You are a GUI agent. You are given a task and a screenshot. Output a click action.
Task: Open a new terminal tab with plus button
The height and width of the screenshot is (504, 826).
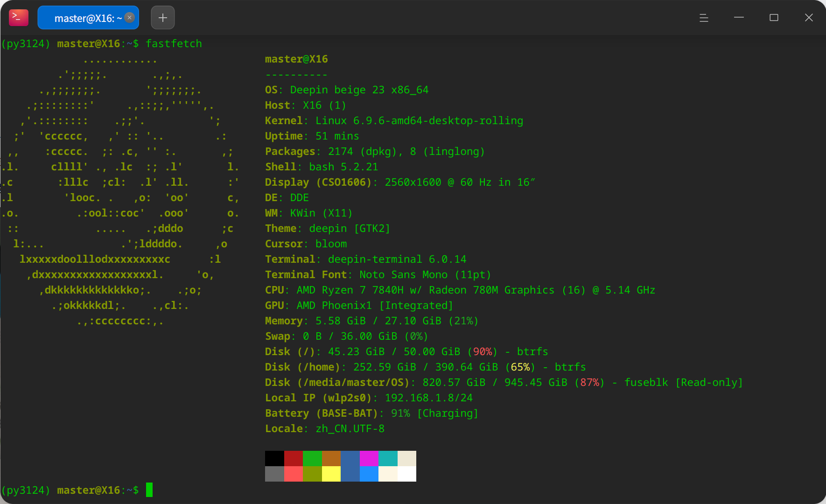tap(163, 18)
